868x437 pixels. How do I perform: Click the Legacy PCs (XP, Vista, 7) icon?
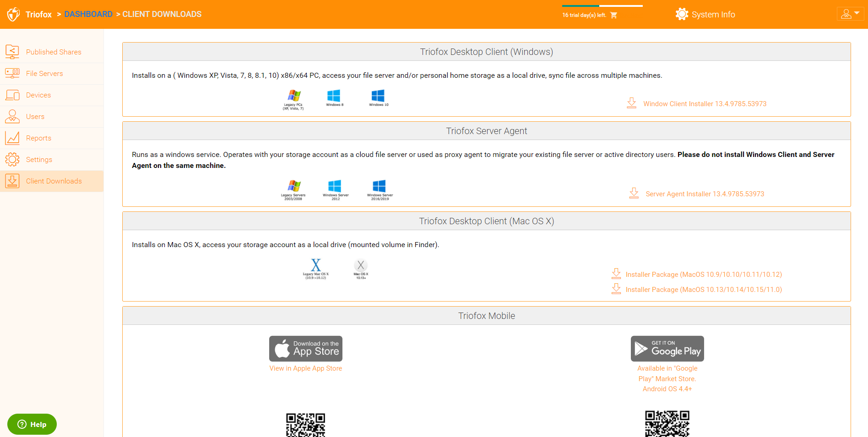point(293,100)
